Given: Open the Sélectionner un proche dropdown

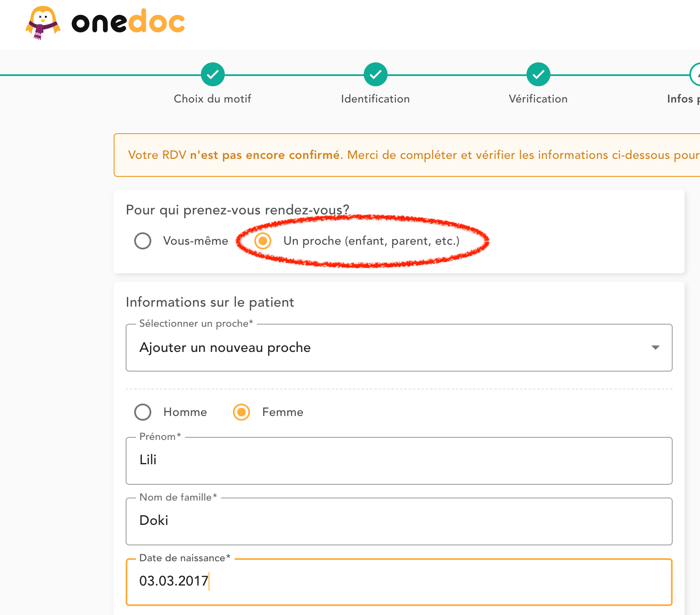Looking at the screenshot, I should pos(399,348).
